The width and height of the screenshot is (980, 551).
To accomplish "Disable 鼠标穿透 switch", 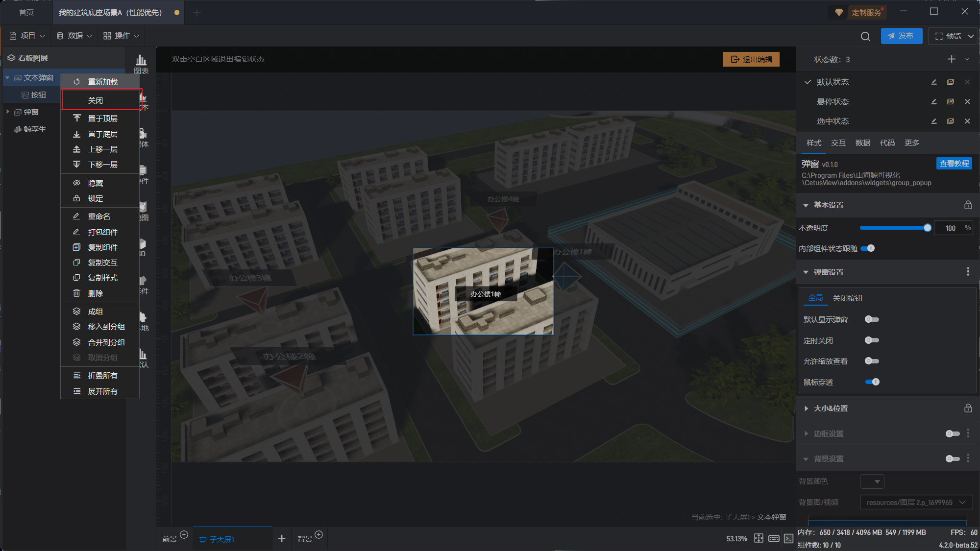I will (872, 382).
